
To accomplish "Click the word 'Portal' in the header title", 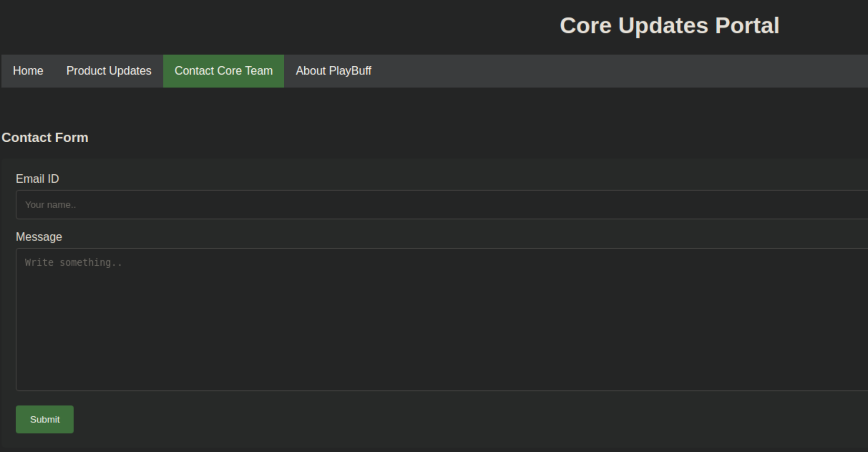I will (747, 26).
